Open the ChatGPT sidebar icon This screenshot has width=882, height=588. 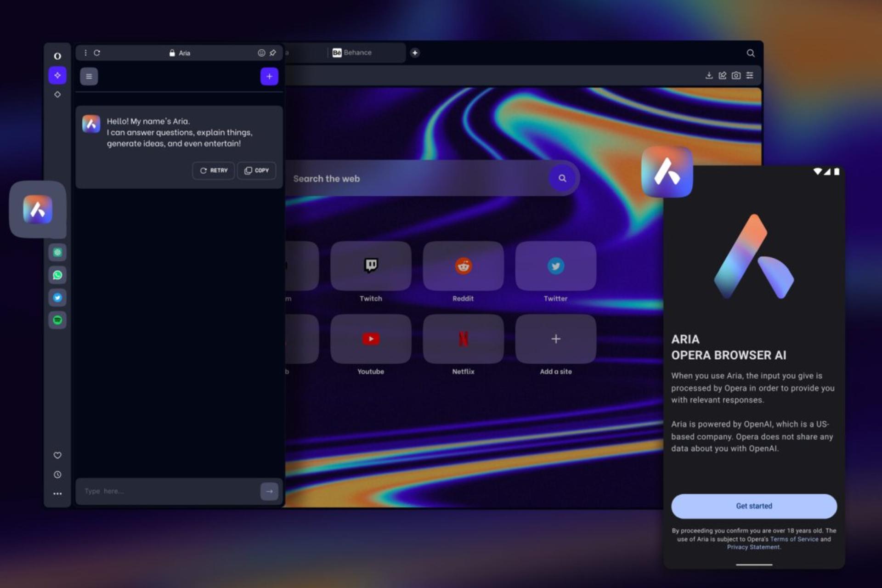(57, 252)
